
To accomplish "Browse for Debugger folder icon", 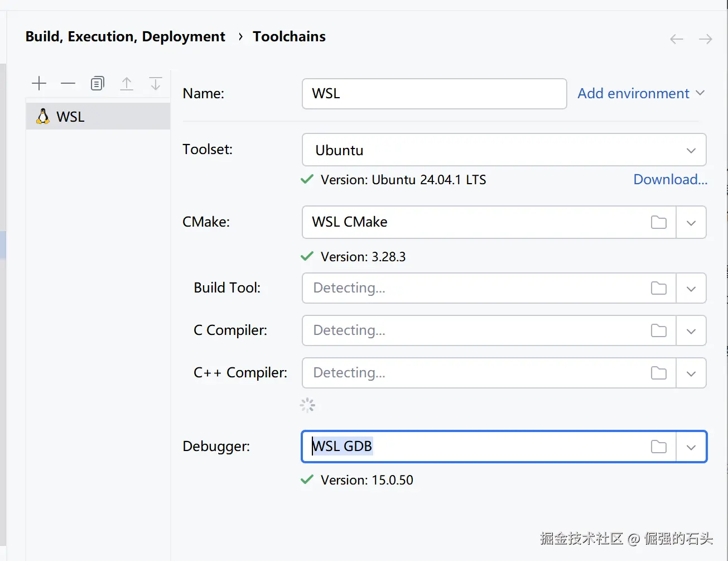I will [x=659, y=447].
